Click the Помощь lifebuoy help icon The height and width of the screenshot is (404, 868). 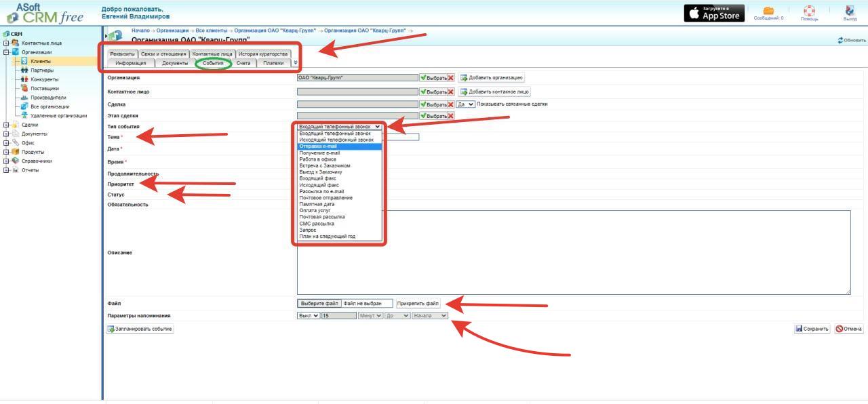[809, 11]
